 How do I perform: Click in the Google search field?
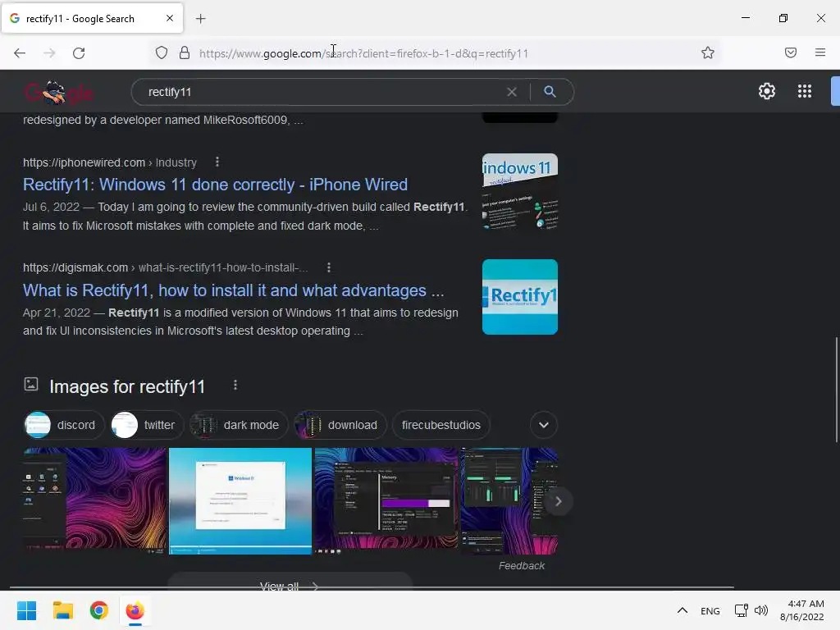(322, 92)
